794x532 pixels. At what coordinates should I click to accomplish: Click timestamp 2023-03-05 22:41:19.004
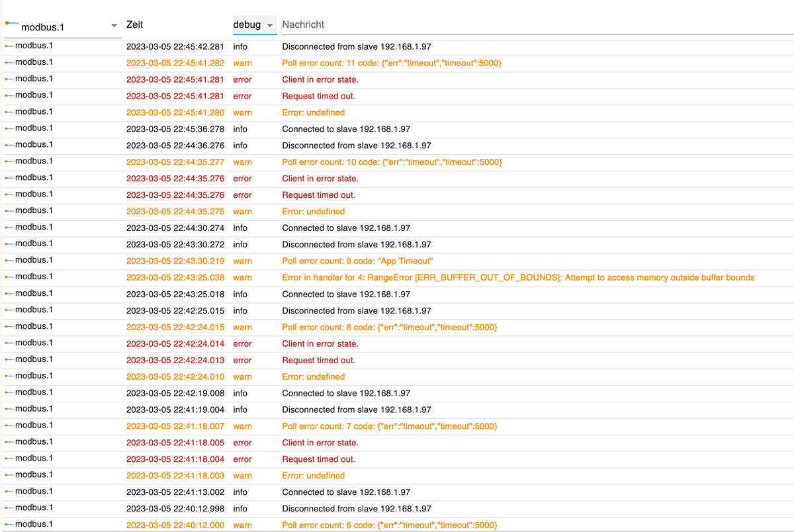pyautogui.click(x=175, y=410)
